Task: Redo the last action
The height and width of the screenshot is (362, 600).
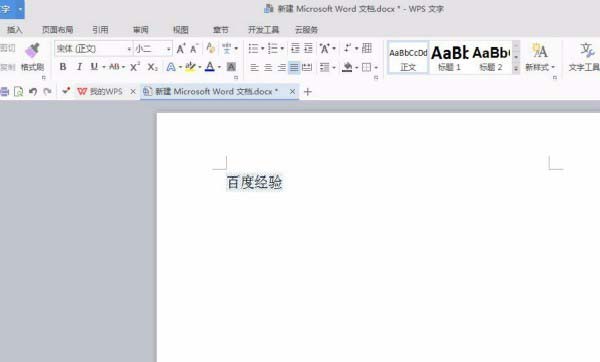Action: coord(47,92)
